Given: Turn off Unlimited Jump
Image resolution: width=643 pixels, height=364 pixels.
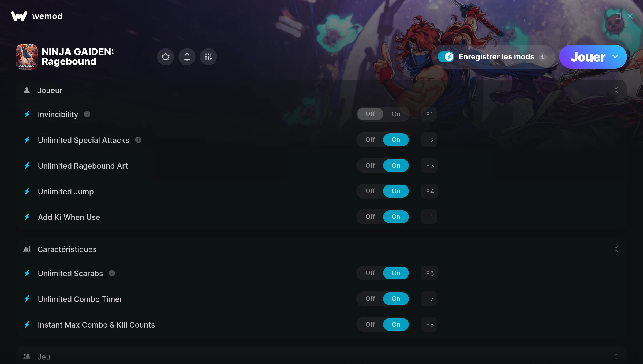Looking at the screenshot, I should (x=370, y=191).
